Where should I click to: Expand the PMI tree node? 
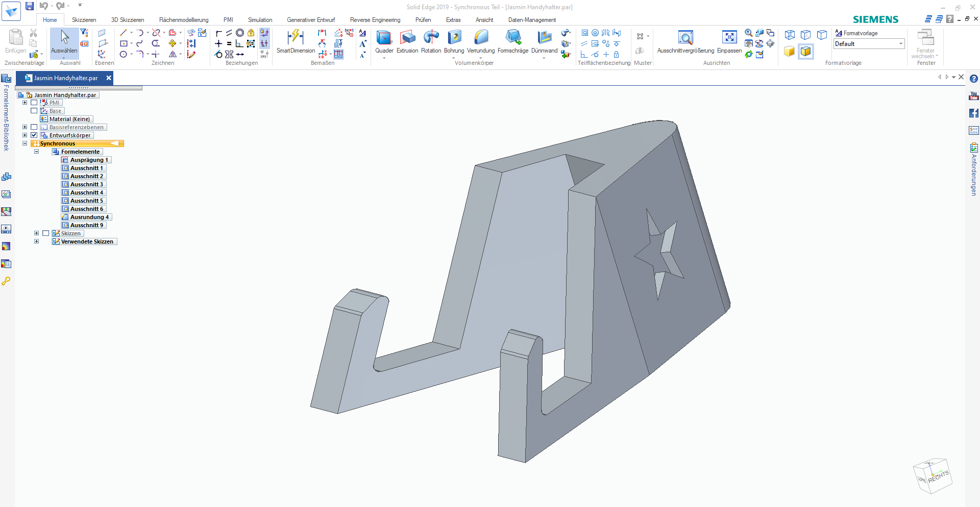click(24, 103)
